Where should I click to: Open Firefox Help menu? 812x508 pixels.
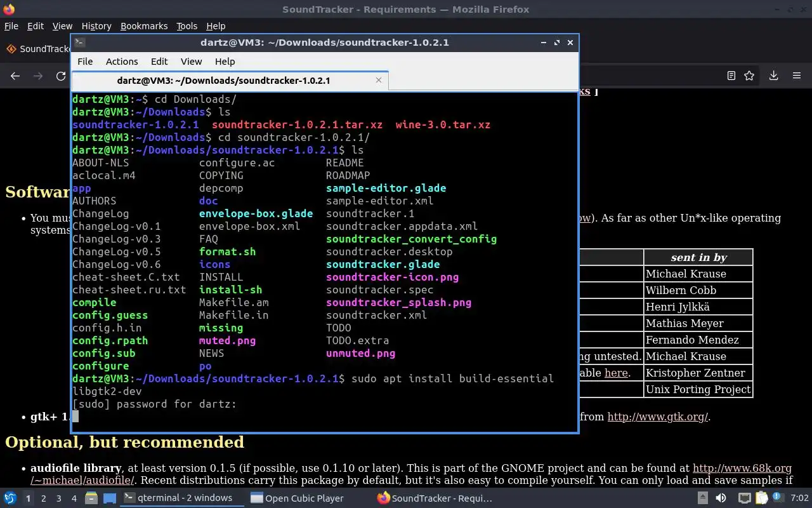[216, 26]
